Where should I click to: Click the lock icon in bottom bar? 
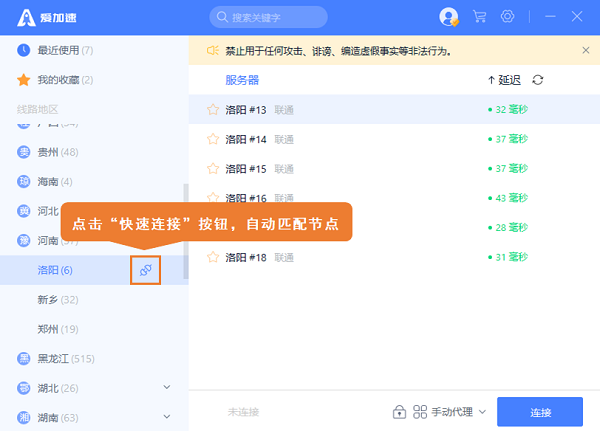click(x=399, y=412)
